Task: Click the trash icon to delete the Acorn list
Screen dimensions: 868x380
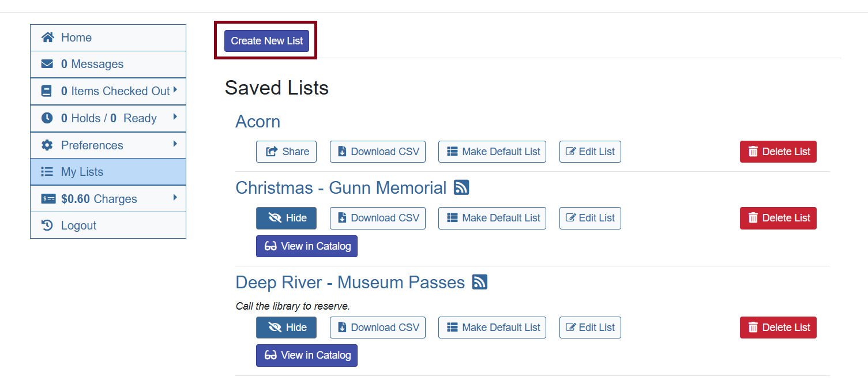Action: 753,151
